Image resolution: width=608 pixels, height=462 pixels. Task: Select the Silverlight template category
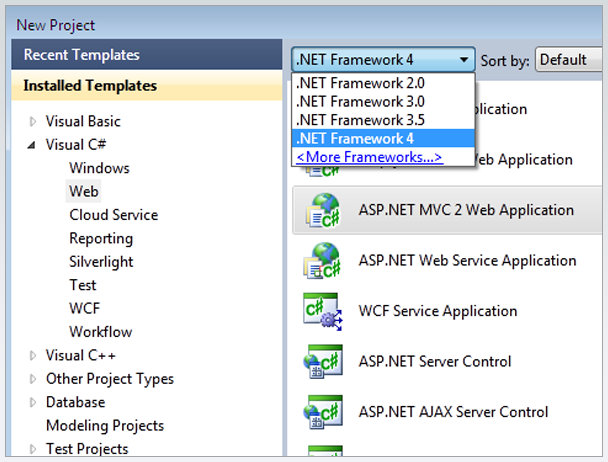[103, 262]
